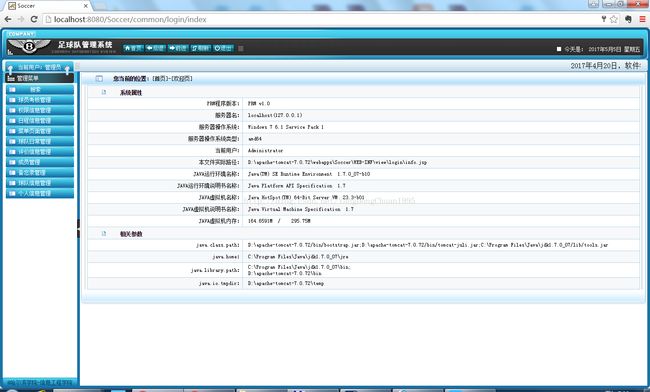
Task: Open the Chrome hamburger menu
Action: coord(642,19)
